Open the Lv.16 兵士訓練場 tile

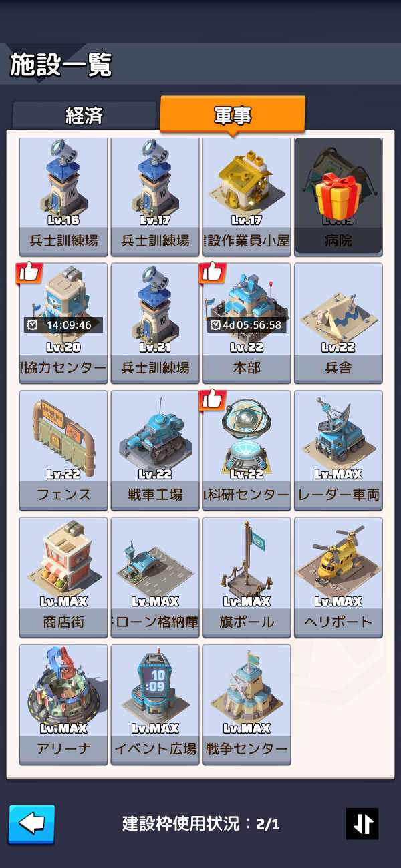point(63,195)
